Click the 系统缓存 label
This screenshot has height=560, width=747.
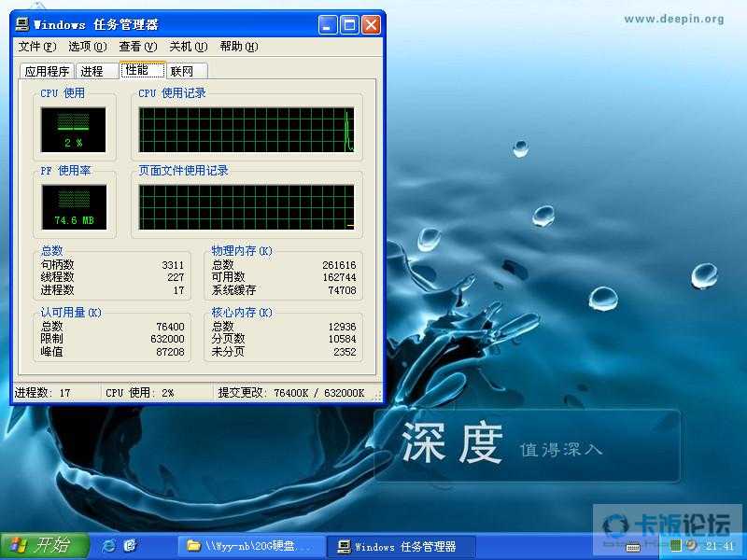click(x=234, y=290)
